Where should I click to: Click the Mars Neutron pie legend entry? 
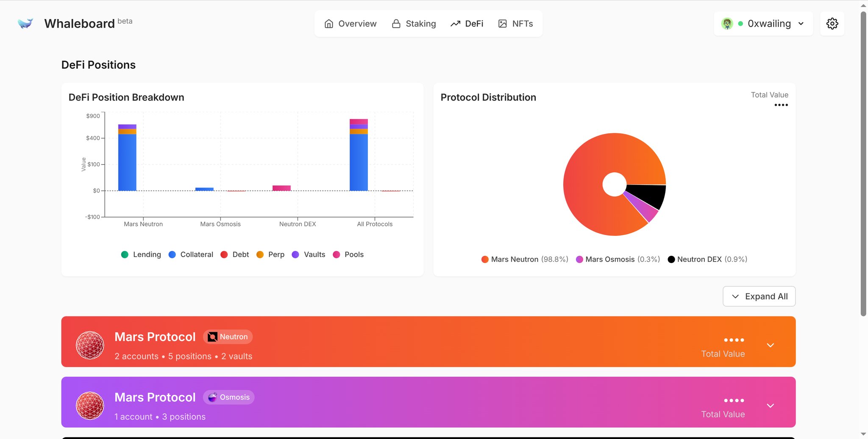(525, 259)
